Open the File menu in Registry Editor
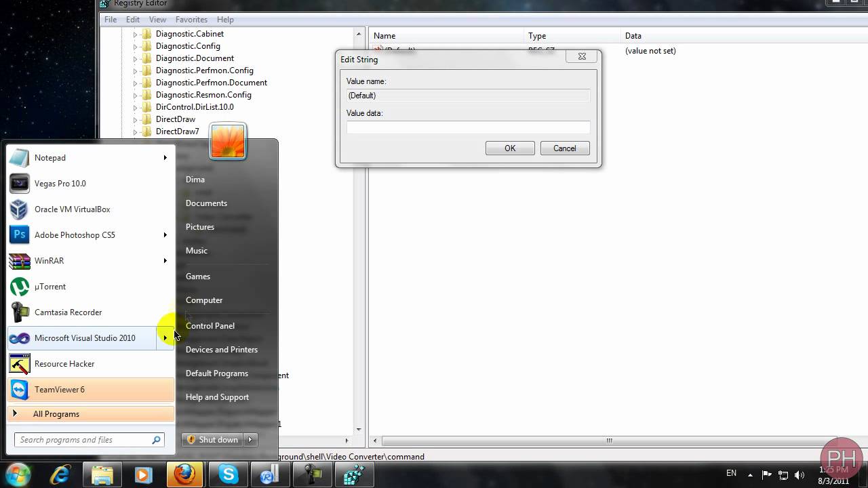 coord(111,20)
